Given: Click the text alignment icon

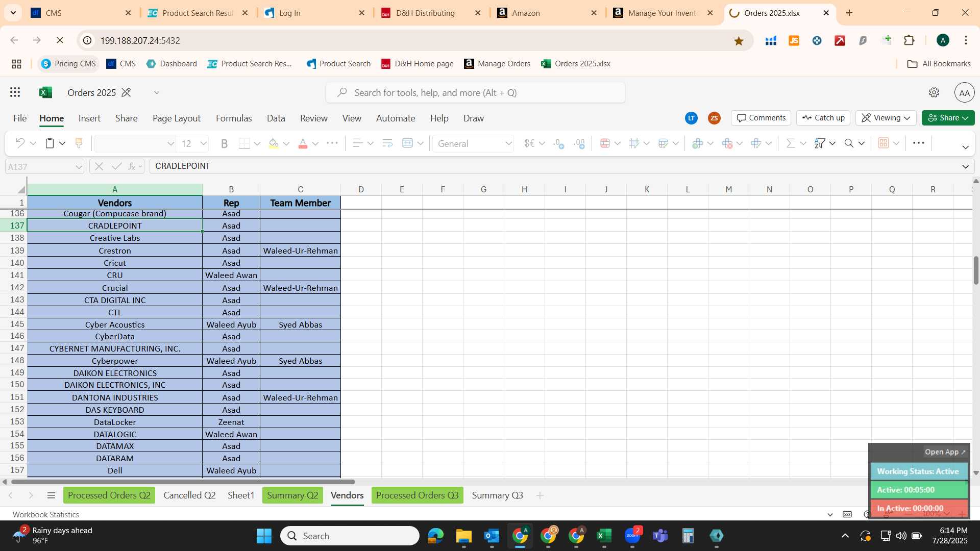Looking at the screenshot, I should [x=358, y=143].
